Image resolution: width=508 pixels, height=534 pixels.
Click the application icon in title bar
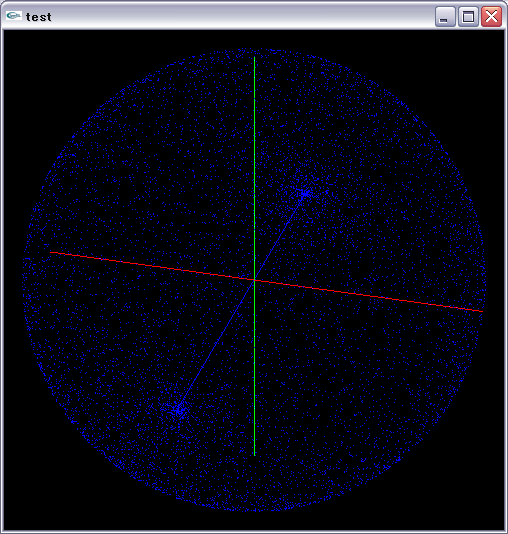click(14, 16)
